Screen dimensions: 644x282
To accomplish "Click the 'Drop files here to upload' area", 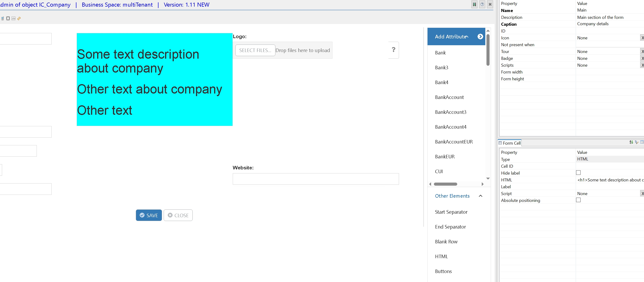I will tap(303, 50).
